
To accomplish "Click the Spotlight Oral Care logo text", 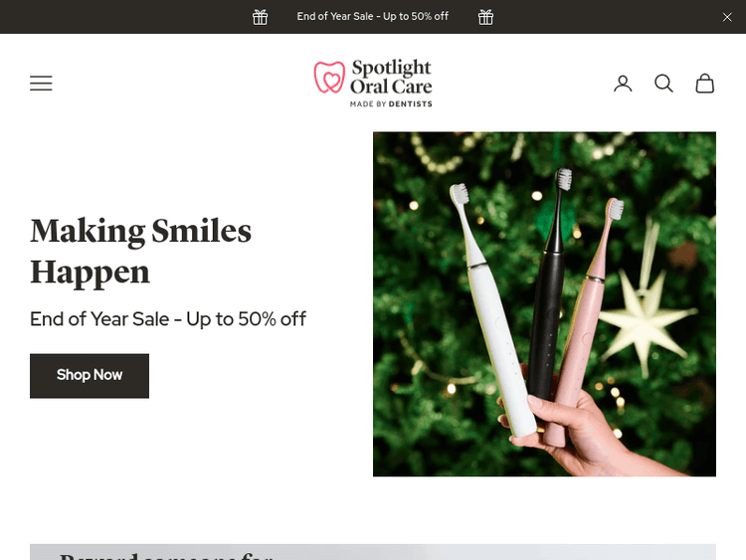I will (391, 77).
